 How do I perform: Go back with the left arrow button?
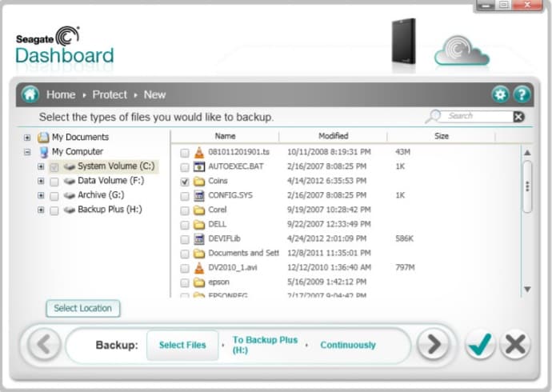(44, 345)
